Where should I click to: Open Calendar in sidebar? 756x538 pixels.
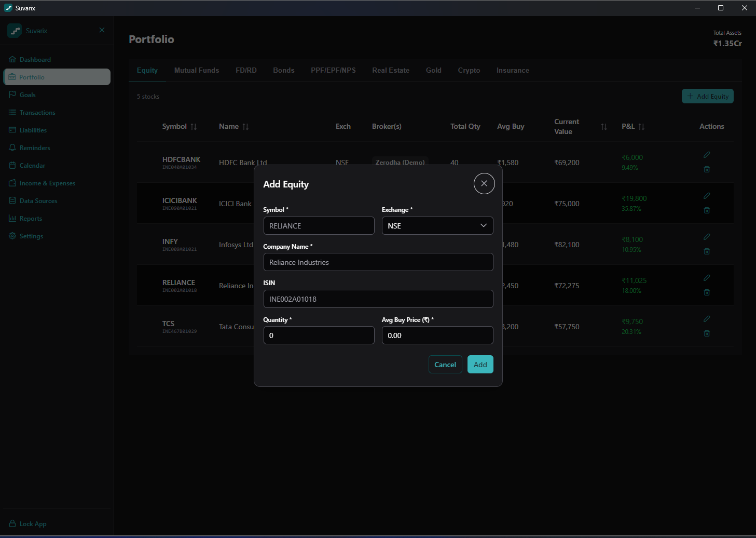click(x=57, y=166)
